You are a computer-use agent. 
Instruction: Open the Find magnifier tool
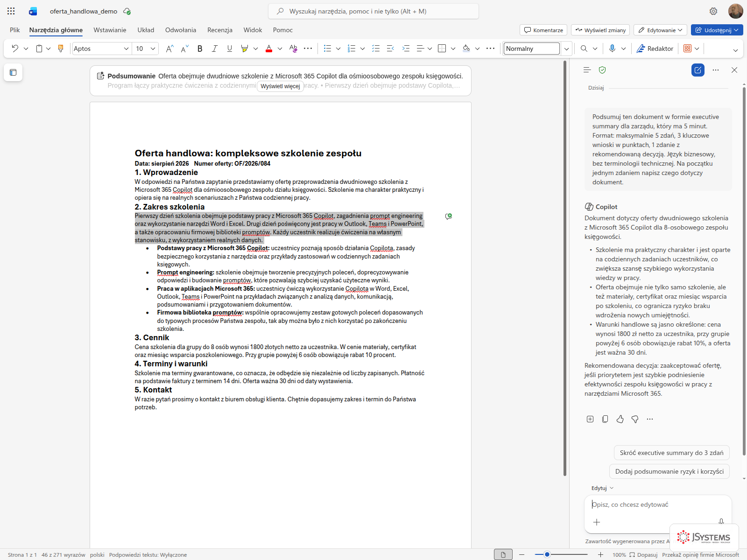point(584,49)
